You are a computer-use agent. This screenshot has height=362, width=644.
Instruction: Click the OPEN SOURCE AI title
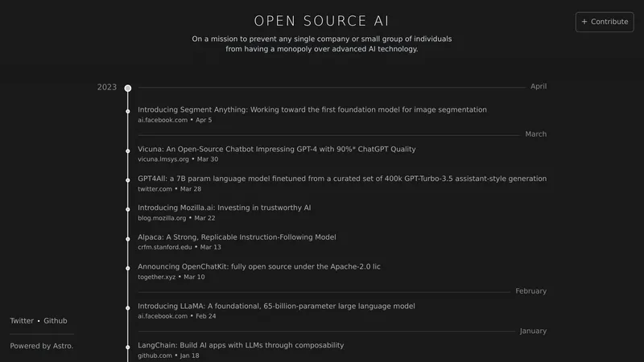321,21
